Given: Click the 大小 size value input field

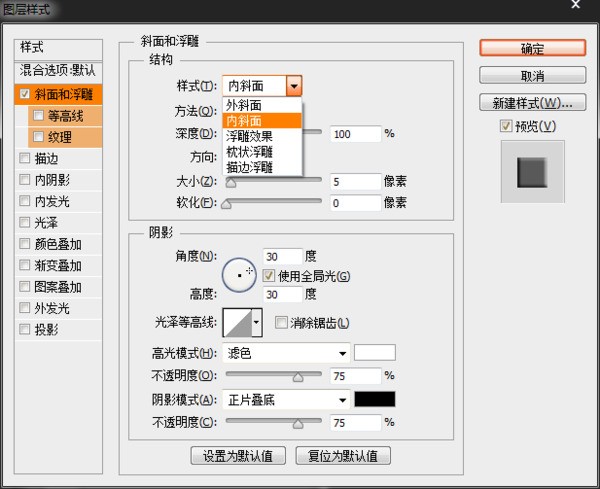Looking at the screenshot, I should click(x=354, y=182).
